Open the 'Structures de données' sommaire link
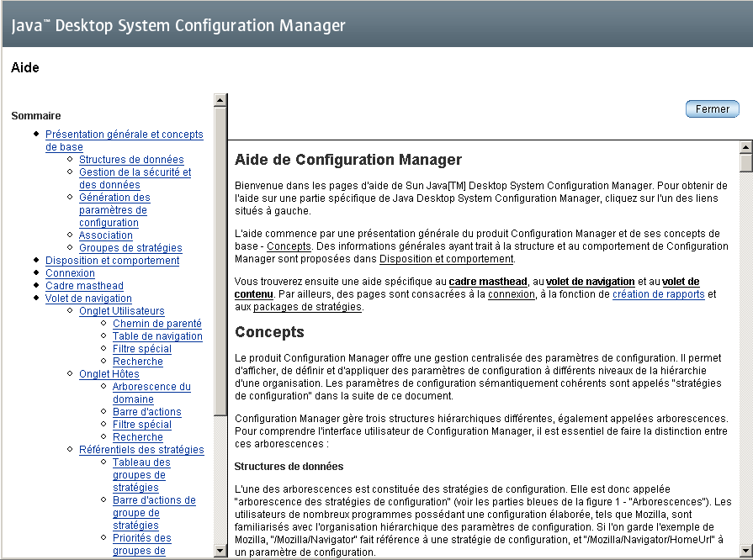 point(131,159)
